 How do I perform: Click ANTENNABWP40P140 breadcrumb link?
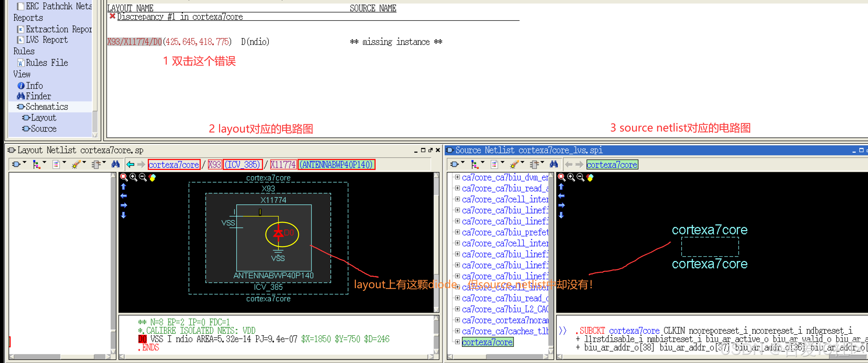pyautogui.click(x=337, y=164)
